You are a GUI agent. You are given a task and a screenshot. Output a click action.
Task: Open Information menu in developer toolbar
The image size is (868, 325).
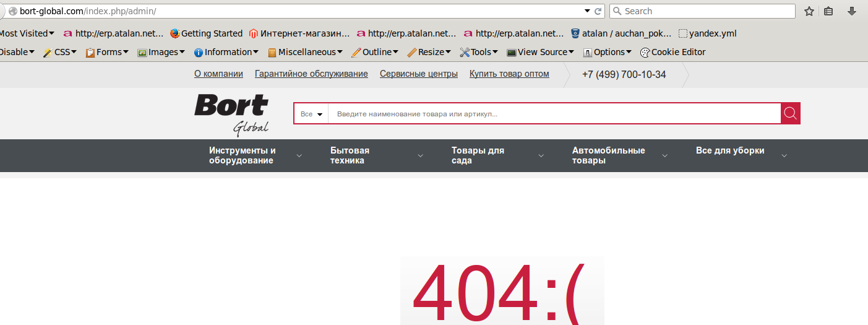[226, 52]
